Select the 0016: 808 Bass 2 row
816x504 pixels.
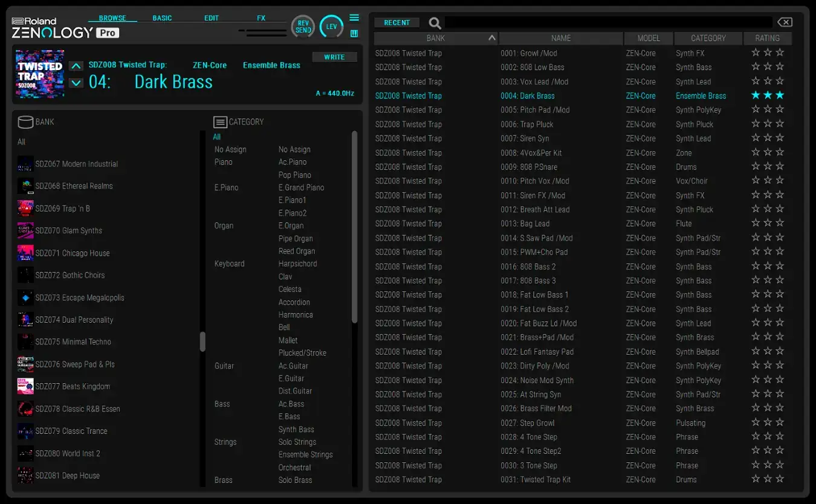[583, 267]
